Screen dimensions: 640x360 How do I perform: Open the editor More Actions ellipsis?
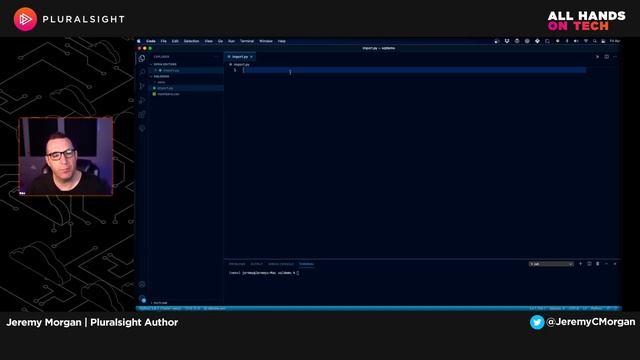(615, 57)
